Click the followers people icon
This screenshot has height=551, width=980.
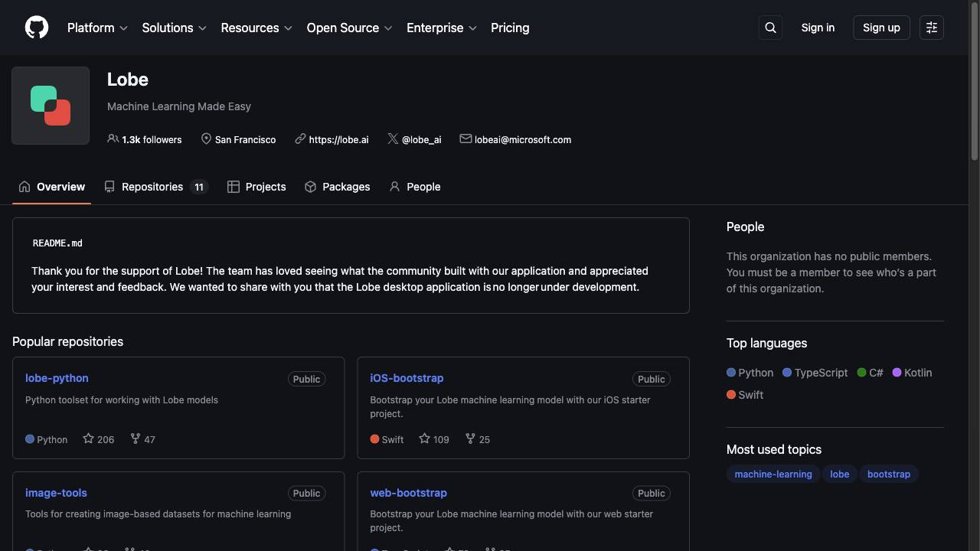pos(113,139)
